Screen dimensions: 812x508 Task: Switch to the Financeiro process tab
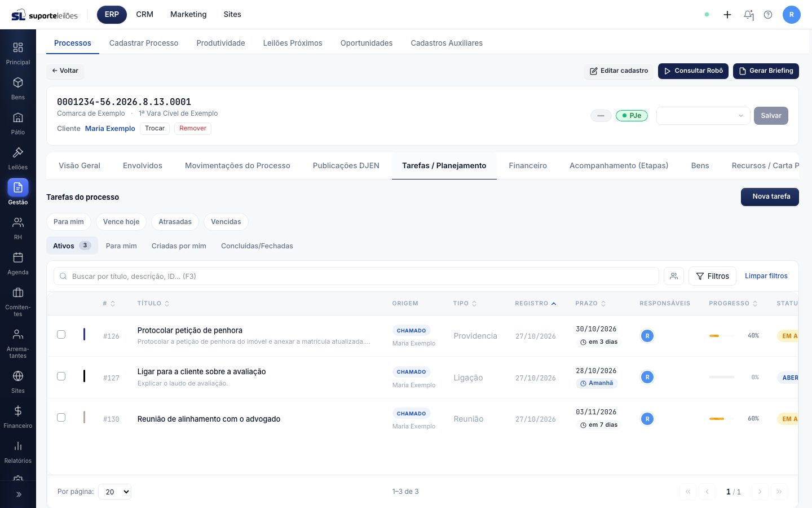pos(528,165)
